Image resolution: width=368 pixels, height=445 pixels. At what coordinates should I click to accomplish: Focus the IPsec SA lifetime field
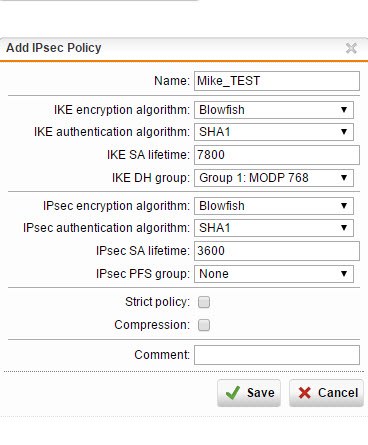277,251
